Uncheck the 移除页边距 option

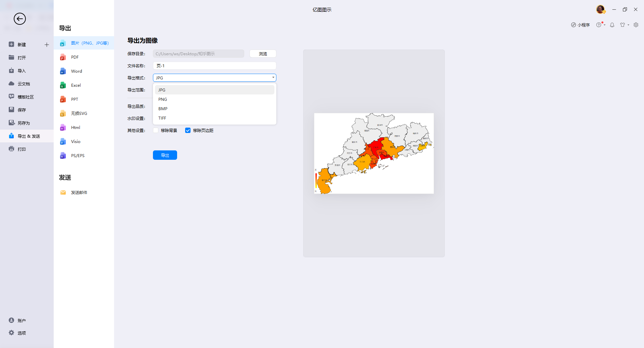tap(187, 130)
